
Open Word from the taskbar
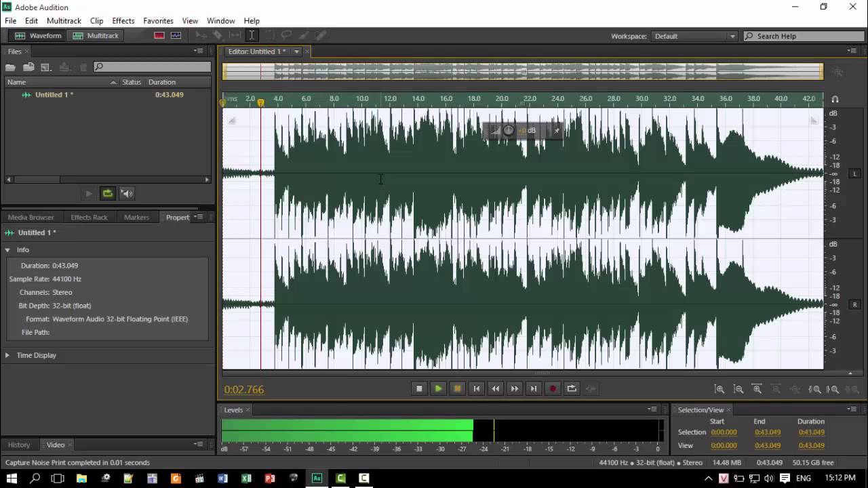222,479
